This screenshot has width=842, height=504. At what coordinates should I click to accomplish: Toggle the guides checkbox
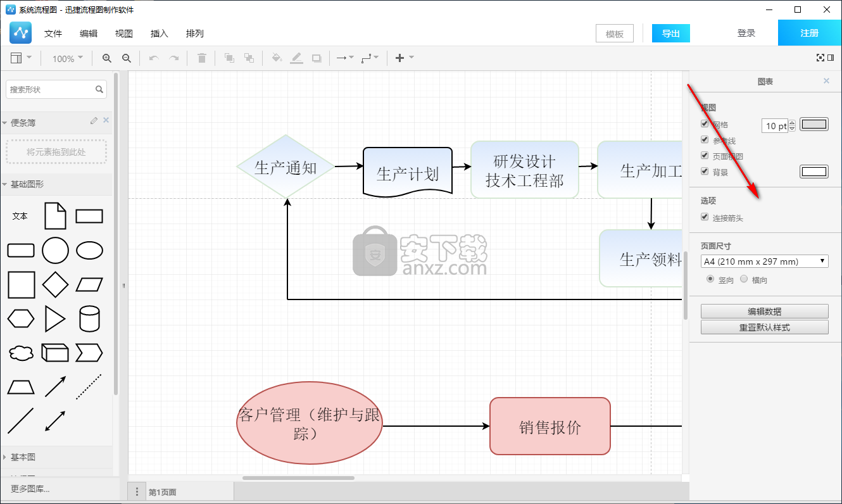tap(705, 139)
